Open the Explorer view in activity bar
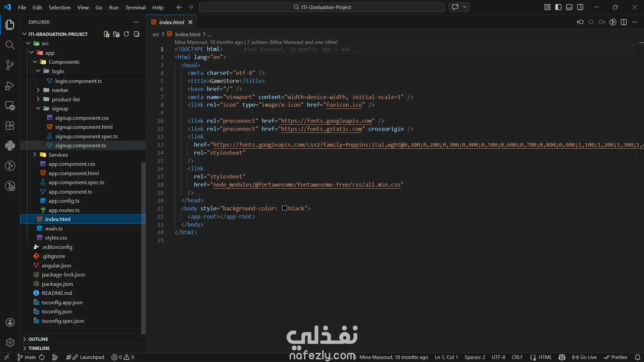This screenshot has height=362, width=644. click(10, 24)
